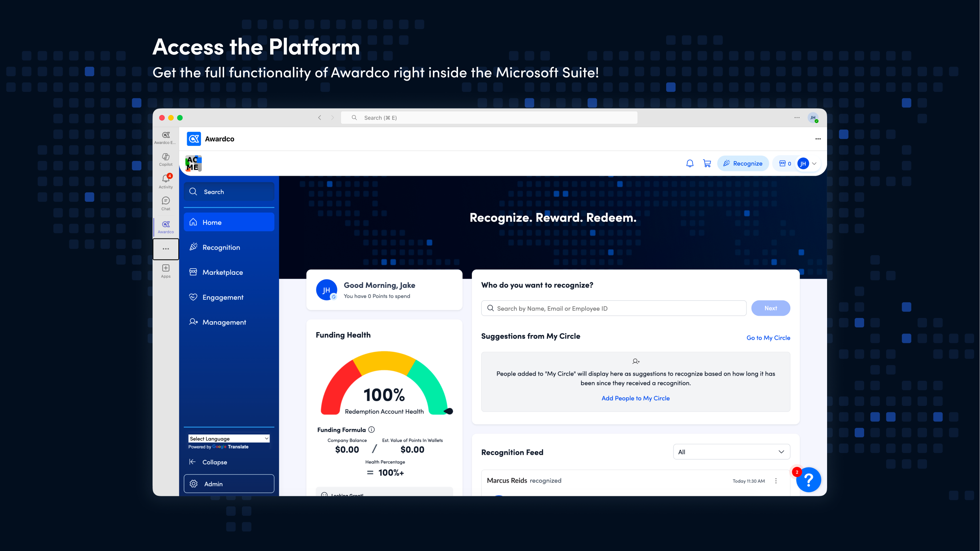Click the Funding Formula info icon

click(372, 429)
